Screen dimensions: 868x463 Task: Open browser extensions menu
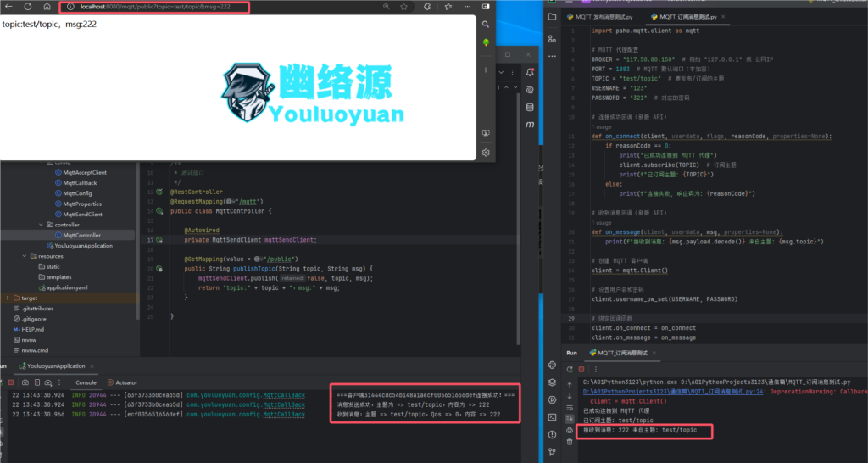click(427, 7)
